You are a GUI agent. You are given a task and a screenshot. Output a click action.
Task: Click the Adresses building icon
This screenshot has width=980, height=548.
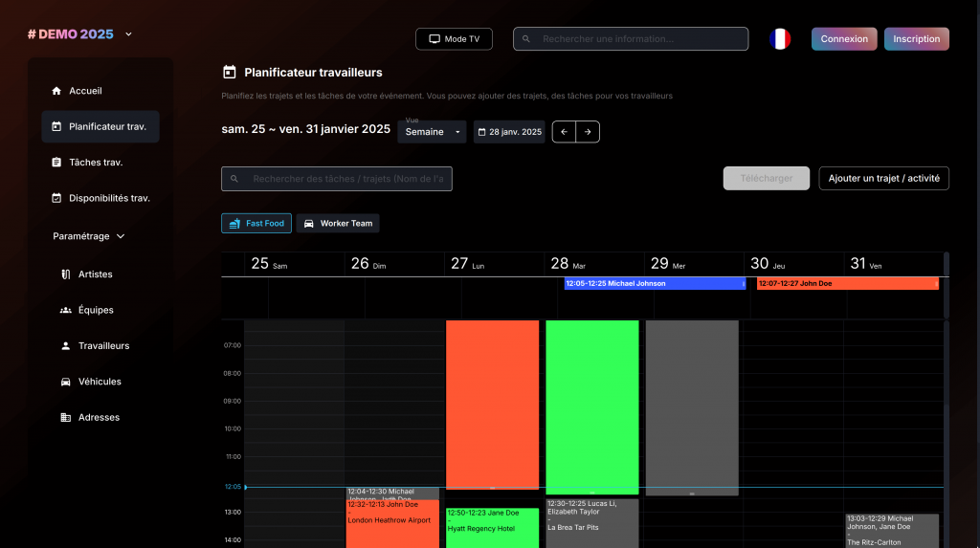66,418
